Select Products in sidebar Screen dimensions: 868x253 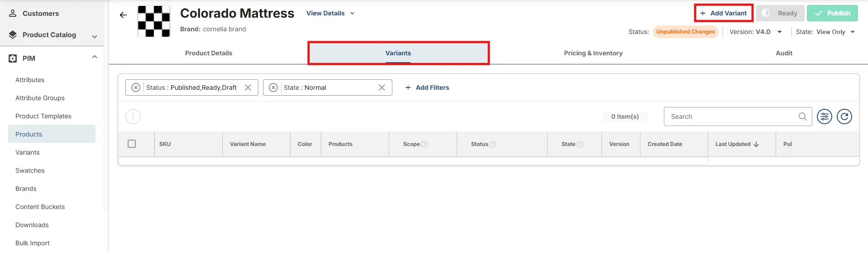pyautogui.click(x=52, y=134)
